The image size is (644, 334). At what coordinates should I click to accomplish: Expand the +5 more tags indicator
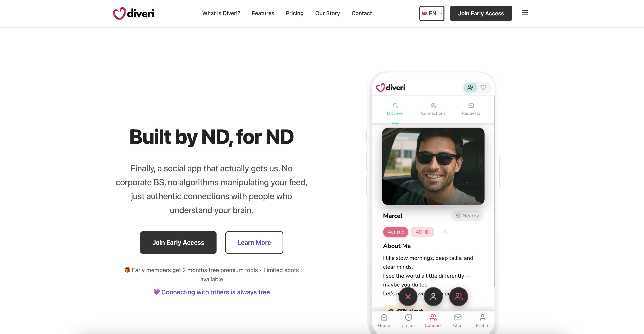click(x=444, y=232)
